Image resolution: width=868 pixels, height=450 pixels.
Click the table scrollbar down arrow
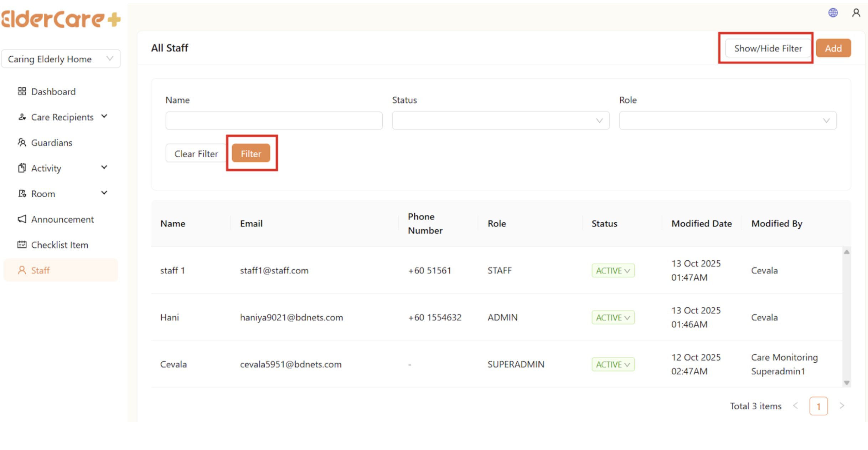click(x=847, y=383)
